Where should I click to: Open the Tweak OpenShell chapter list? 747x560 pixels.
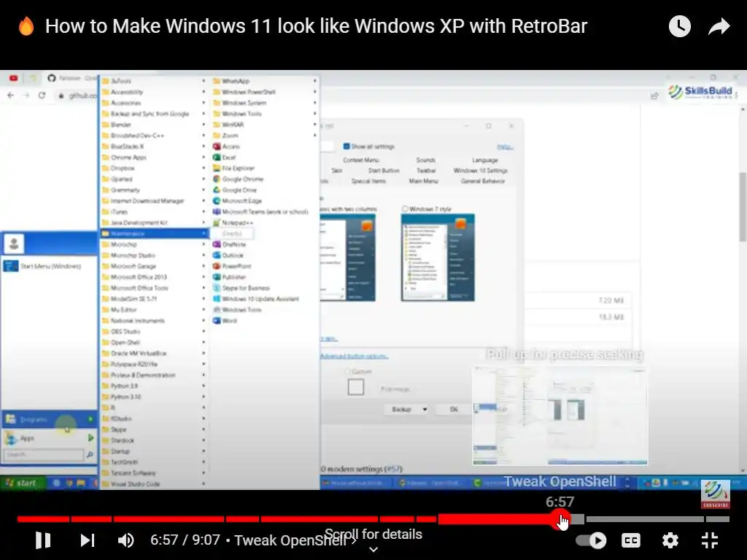point(295,540)
